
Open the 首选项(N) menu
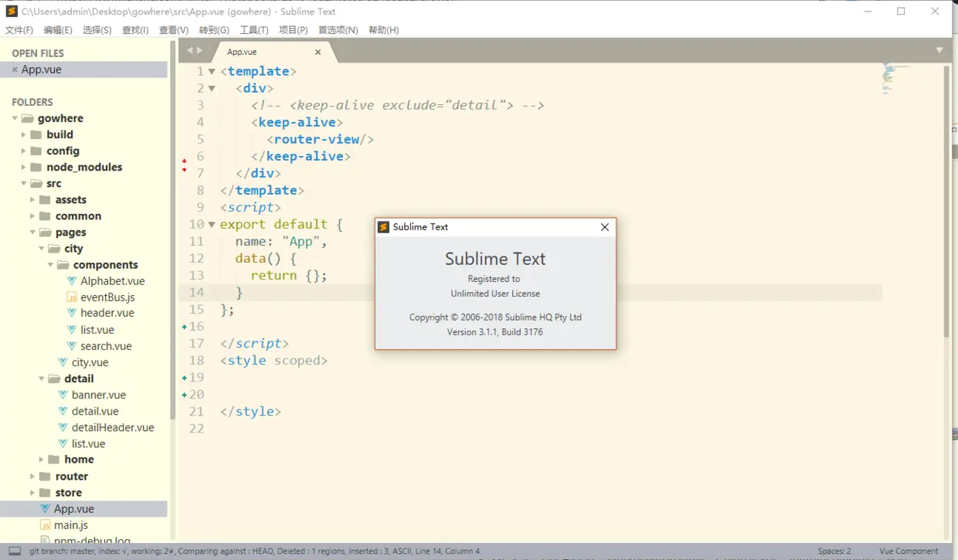(x=338, y=30)
